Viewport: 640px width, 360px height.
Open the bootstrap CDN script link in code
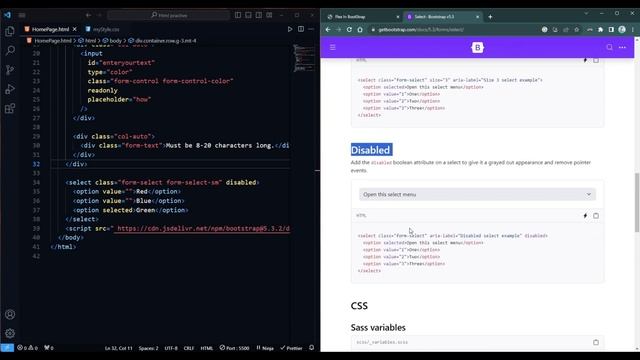(203, 229)
